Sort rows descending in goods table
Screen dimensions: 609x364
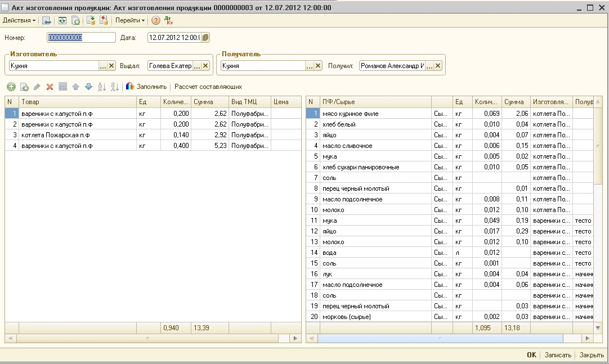click(x=115, y=87)
